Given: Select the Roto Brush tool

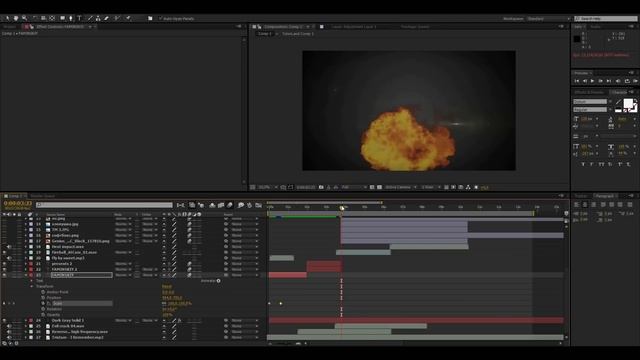Looking at the screenshot, I should click(x=117, y=18).
